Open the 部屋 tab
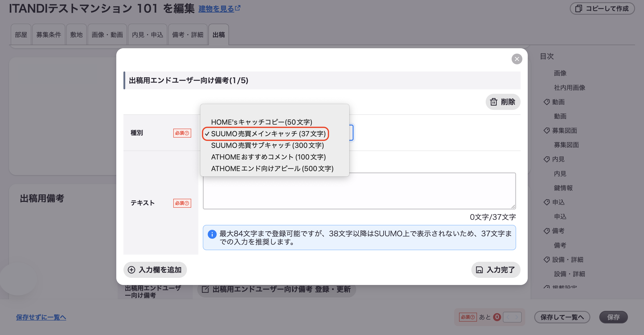This screenshot has width=644, height=335. tap(21, 35)
